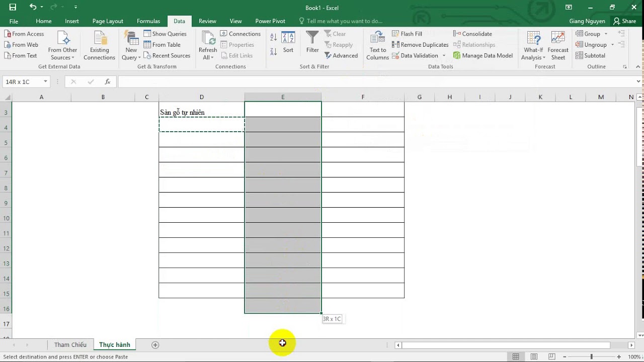Image resolution: width=644 pixels, height=362 pixels.
Task: Click Show Queries
Action: (x=165, y=34)
